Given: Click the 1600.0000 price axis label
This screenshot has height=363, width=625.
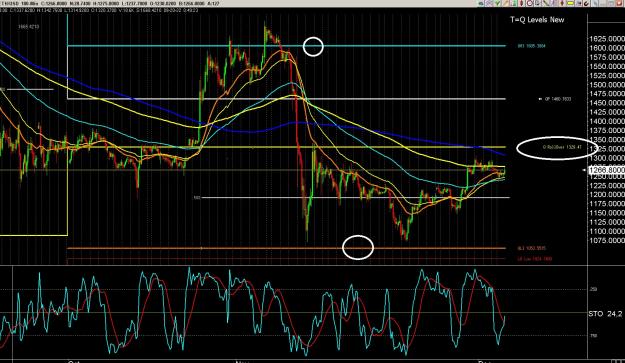Looking at the screenshot, I should click(606, 48).
